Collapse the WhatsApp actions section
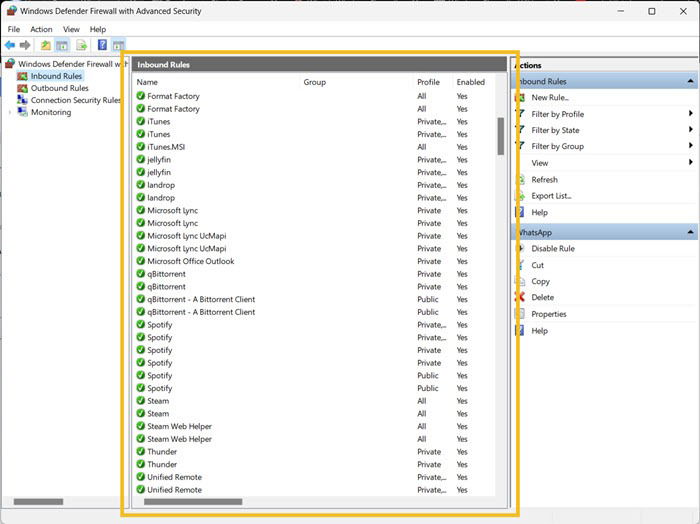The image size is (700, 524). pyautogui.click(x=690, y=233)
